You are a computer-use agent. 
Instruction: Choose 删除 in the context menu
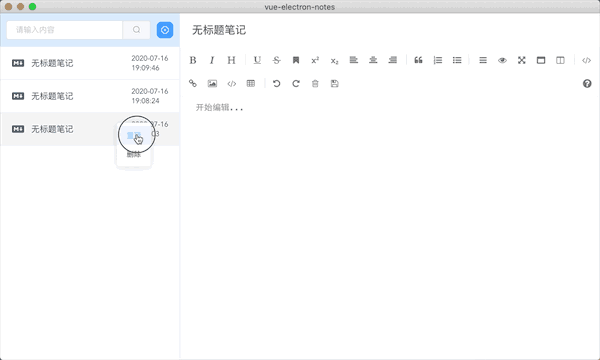pos(134,155)
